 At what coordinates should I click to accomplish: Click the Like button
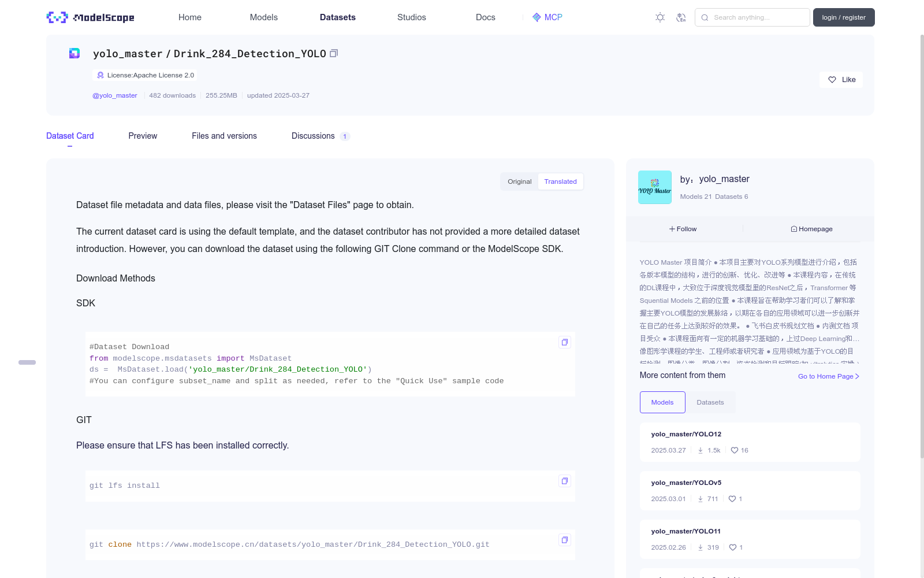tap(841, 80)
